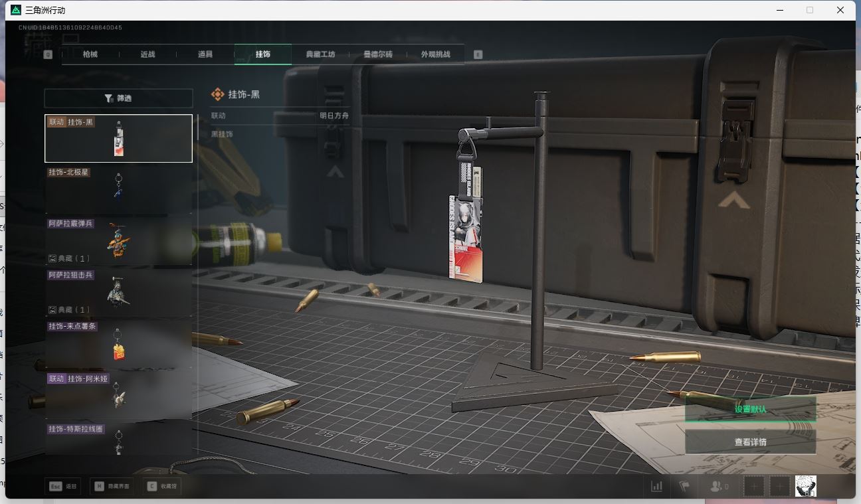The height and width of the screenshot is (504, 861).
Task: Select the 挂饰-北极星 charm thumbnail
Action: (x=118, y=188)
